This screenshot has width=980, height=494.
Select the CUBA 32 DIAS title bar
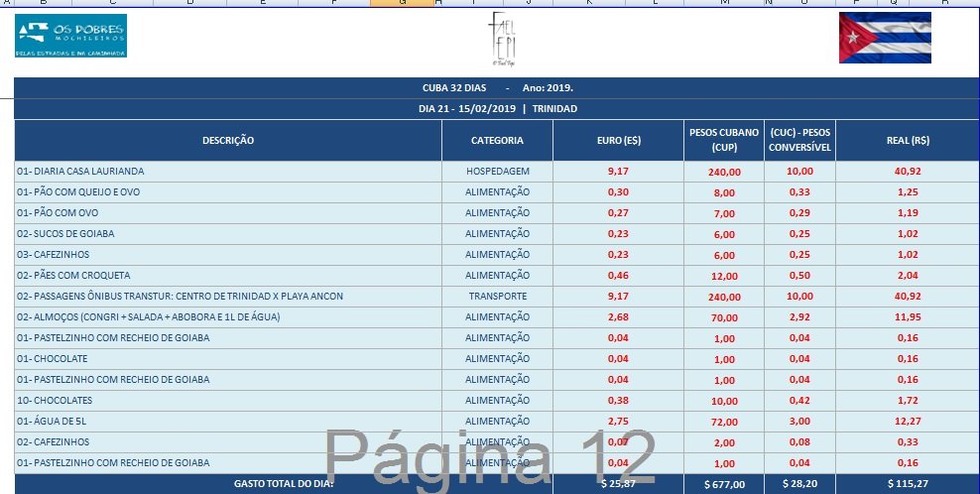point(497,88)
